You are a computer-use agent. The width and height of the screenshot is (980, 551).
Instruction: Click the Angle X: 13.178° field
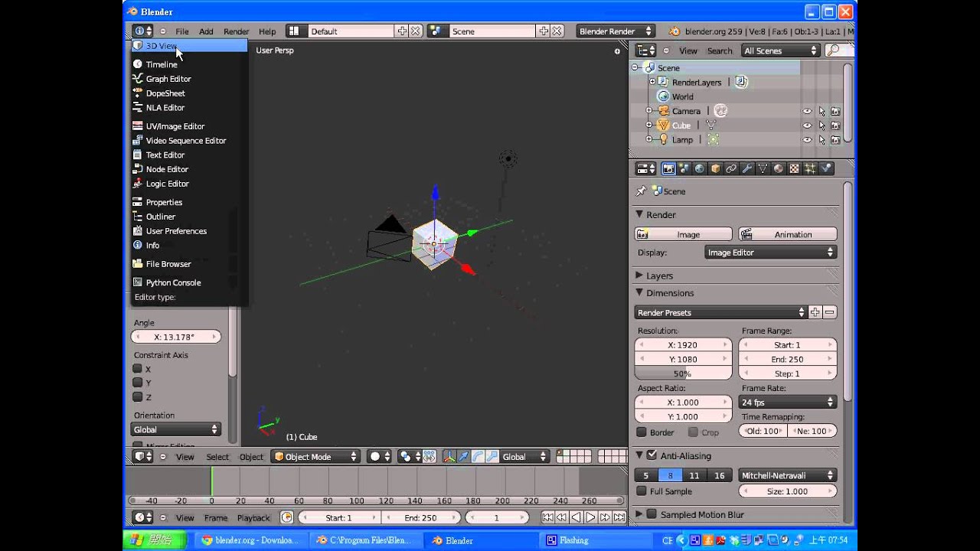tap(176, 337)
